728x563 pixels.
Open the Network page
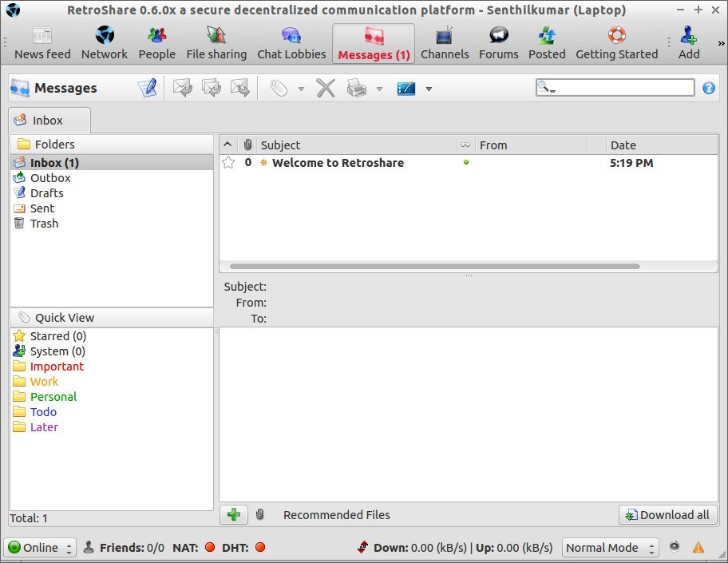click(104, 44)
